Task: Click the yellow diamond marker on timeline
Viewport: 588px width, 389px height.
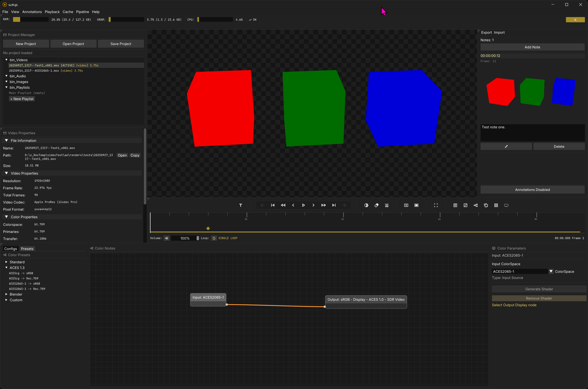Action: 208,228
